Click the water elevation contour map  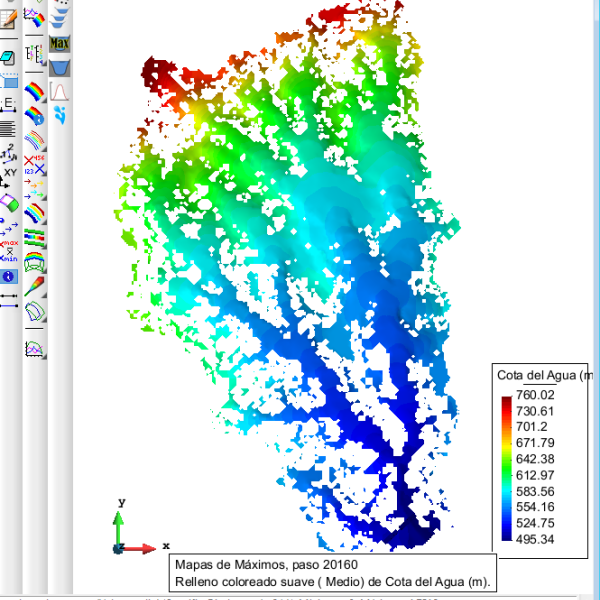pos(287,276)
